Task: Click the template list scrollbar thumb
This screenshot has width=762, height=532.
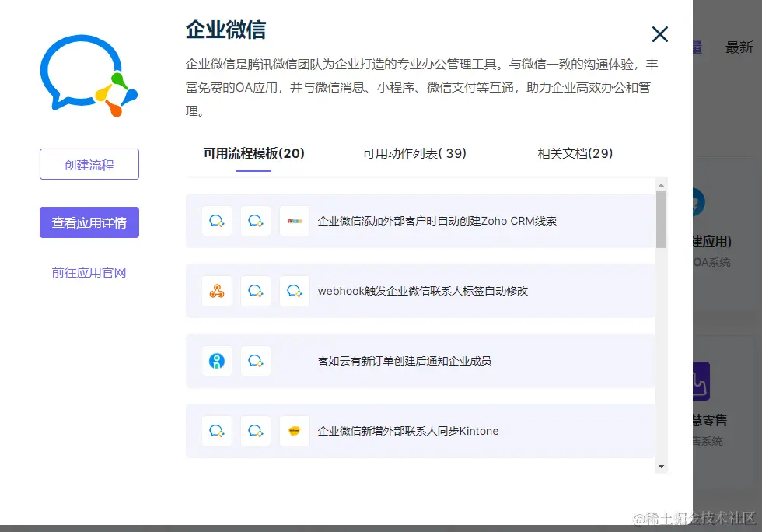Action: pos(661,219)
